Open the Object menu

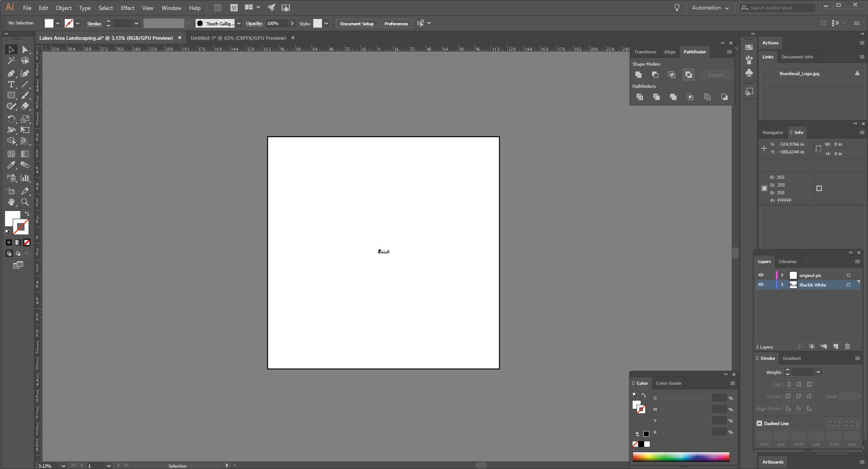pos(63,8)
